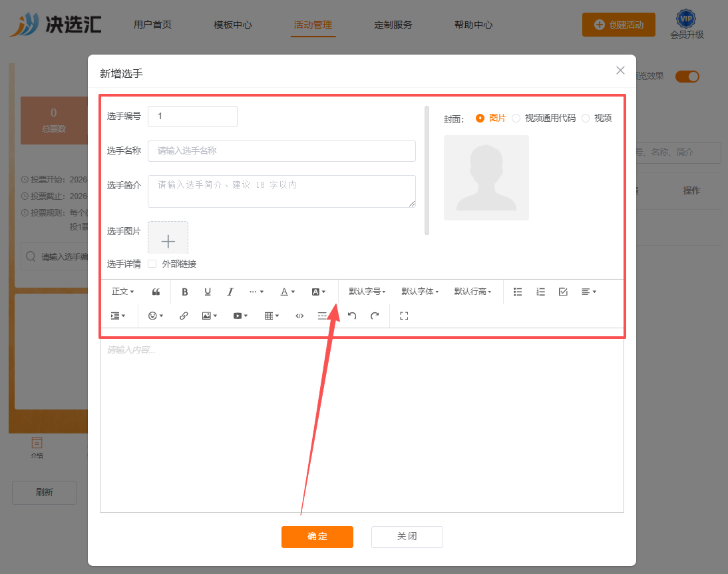Insert a numbered list
This screenshot has height=574, width=728.
pyautogui.click(x=540, y=292)
